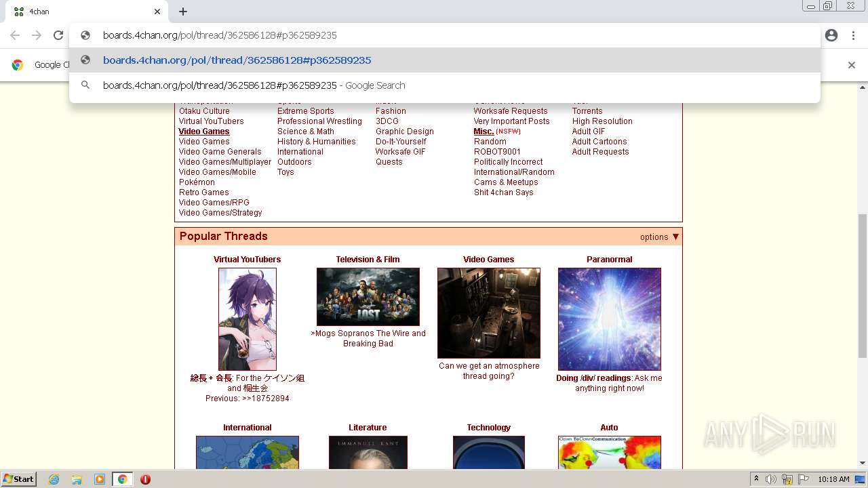Open the Professional Wrestling board
The height and width of the screenshot is (488, 868).
(x=319, y=121)
